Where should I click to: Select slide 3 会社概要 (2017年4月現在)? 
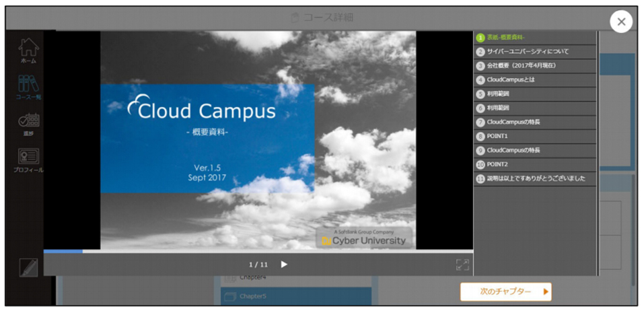[535, 66]
